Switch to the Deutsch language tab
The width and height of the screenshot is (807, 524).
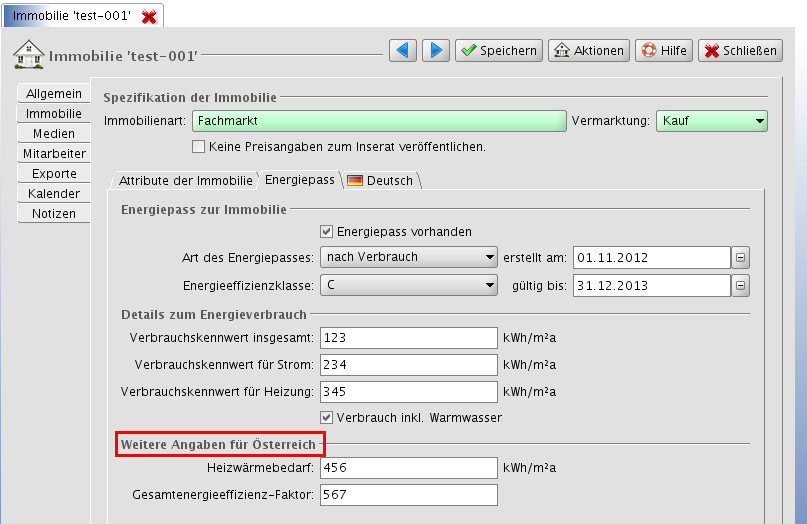point(380,181)
